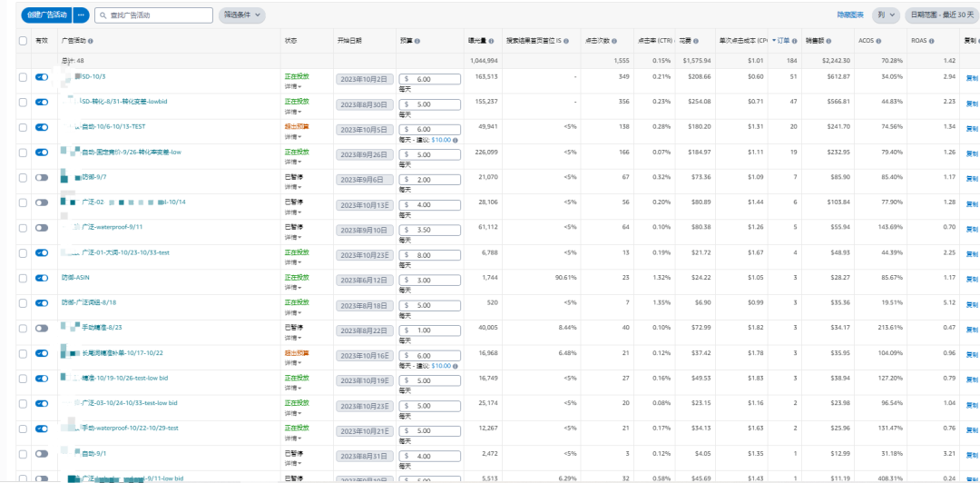Click the 2023年10月2日 start date

click(365, 80)
